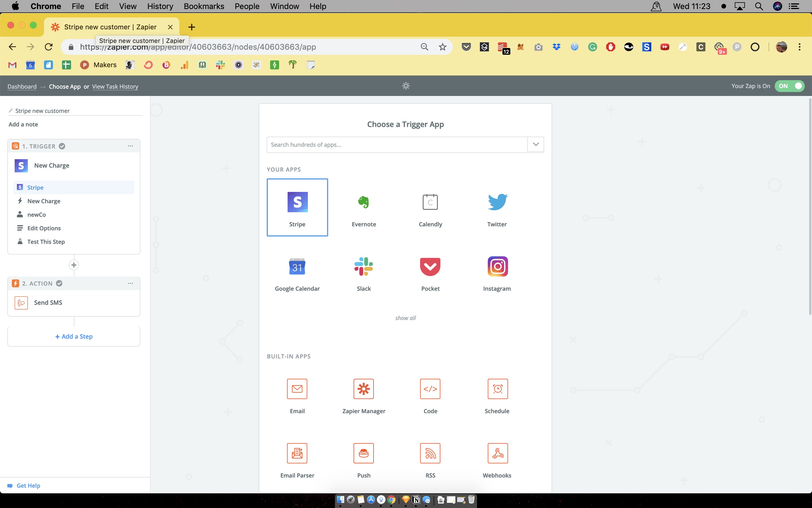The image size is (812, 508).
Task: Select the Slack app icon
Action: (364, 266)
